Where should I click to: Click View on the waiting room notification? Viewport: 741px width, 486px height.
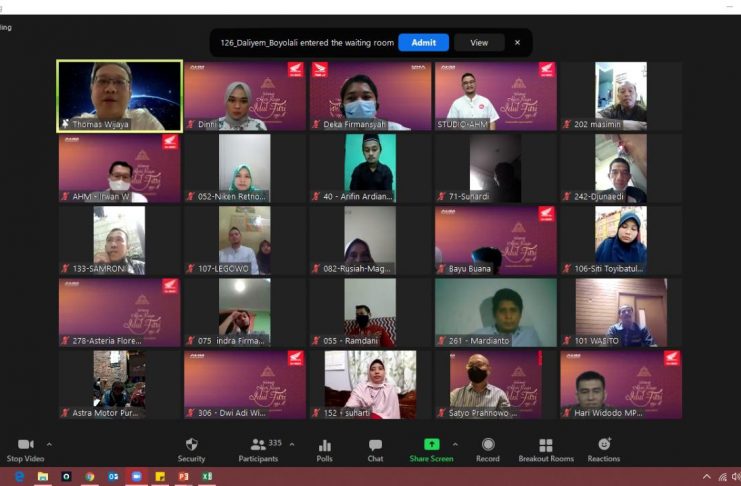(479, 42)
